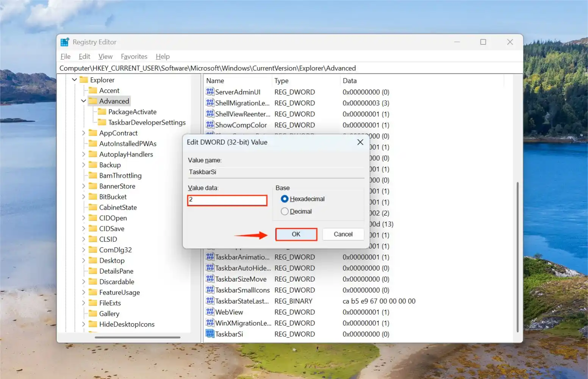Click Cancel in the Edit DWORD dialog
Viewport: 588px width, 379px height.
tap(343, 234)
